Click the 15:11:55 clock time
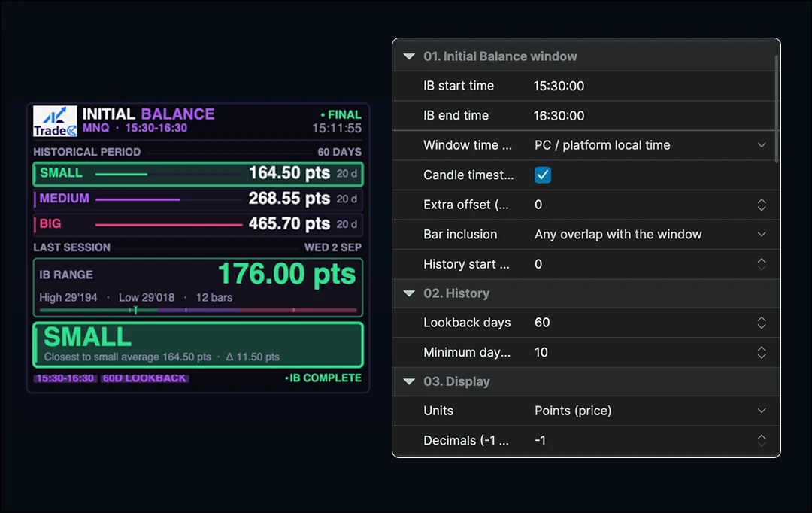 click(x=337, y=129)
